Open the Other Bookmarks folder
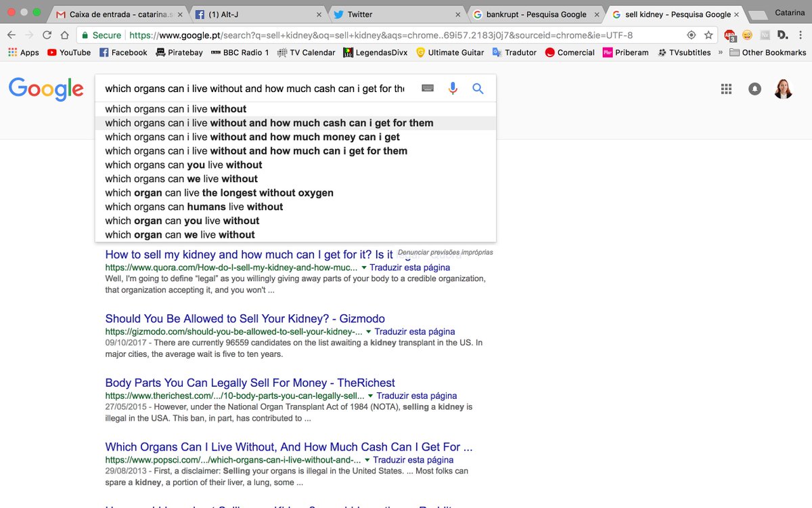The height and width of the screenshot is (508, 812). (x=767, y=52)
